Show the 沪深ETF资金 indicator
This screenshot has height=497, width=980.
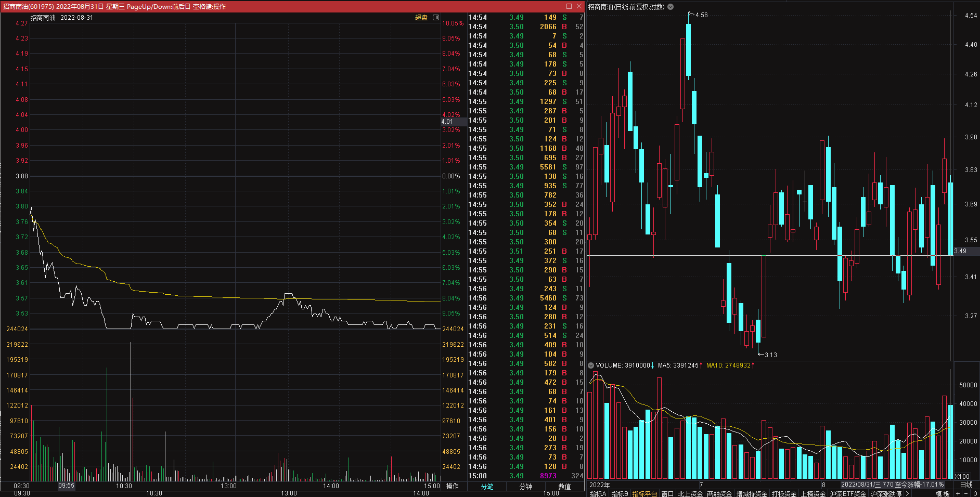[848, 493]
